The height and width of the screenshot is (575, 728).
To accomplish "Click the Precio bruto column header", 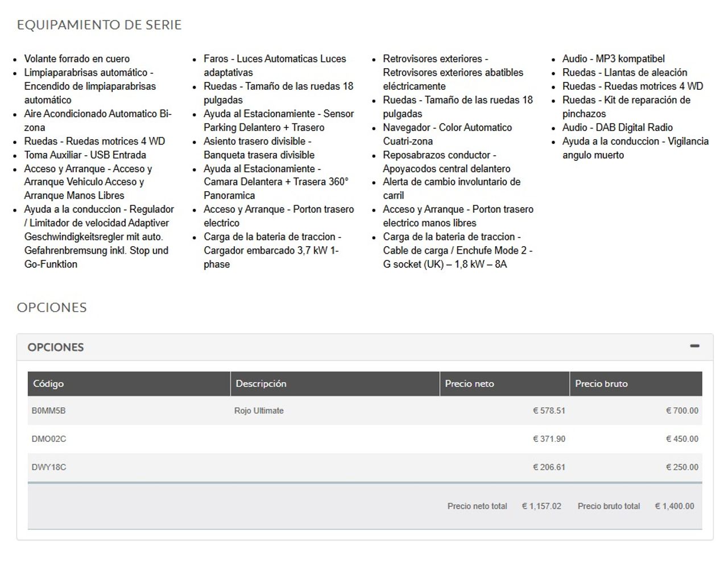I will [601, 384].
